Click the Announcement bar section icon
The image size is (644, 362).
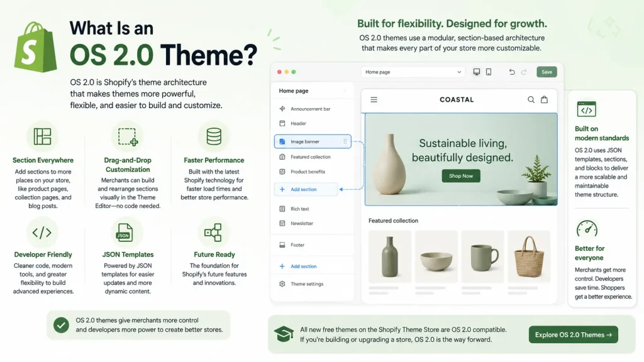click(x=282, y=109)
